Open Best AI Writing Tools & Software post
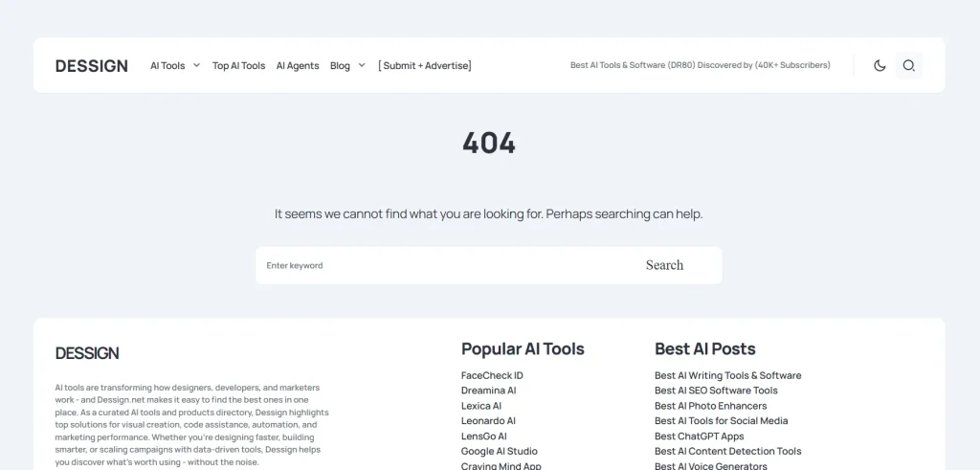Screen dimensions: 980x470 pyautogui.click(x=727, y=375)
